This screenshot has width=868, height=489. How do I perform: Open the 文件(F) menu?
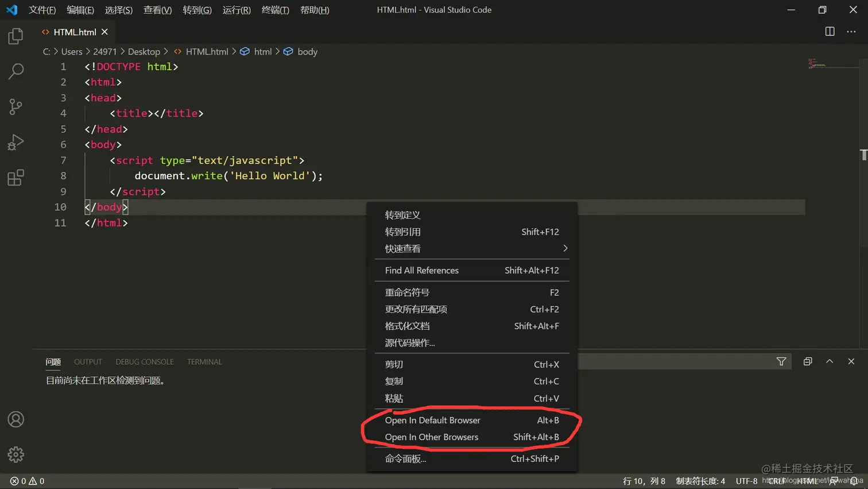(42, 10)
